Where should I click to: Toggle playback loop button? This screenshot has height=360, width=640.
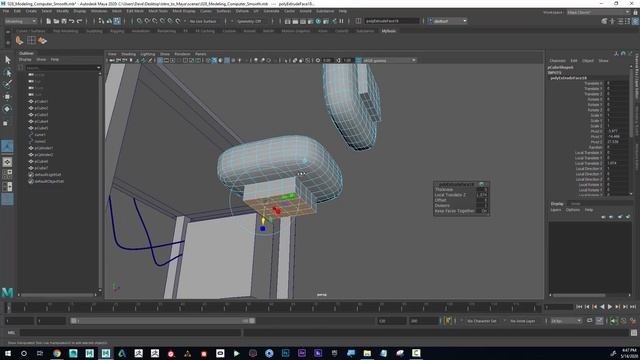590,321
